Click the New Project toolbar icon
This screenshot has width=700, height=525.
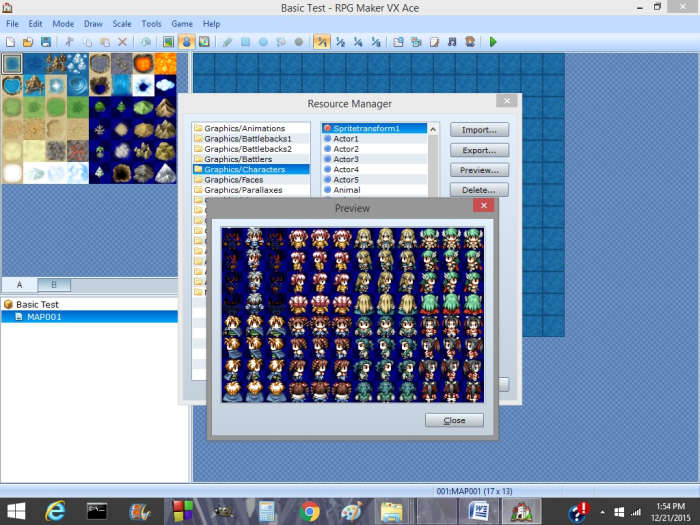pos(10,42)
